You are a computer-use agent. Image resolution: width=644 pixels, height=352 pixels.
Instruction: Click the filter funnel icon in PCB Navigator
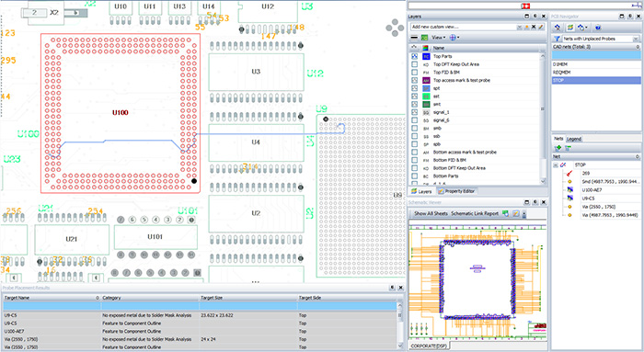pos(557,39)
